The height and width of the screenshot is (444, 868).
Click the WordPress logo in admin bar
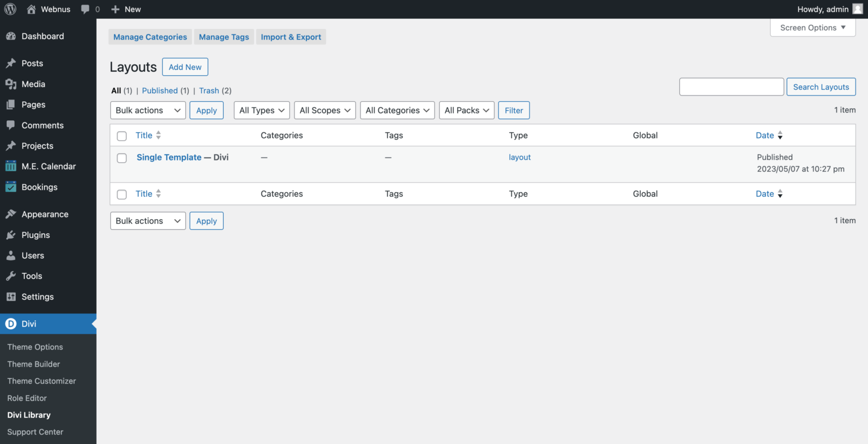[x=10, y=9]
